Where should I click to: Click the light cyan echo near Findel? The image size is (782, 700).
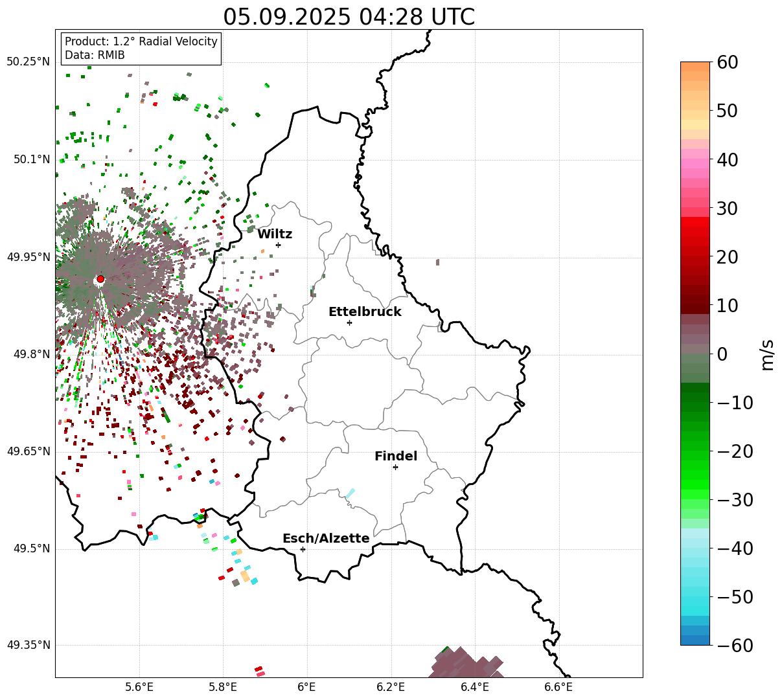point(350,493)
